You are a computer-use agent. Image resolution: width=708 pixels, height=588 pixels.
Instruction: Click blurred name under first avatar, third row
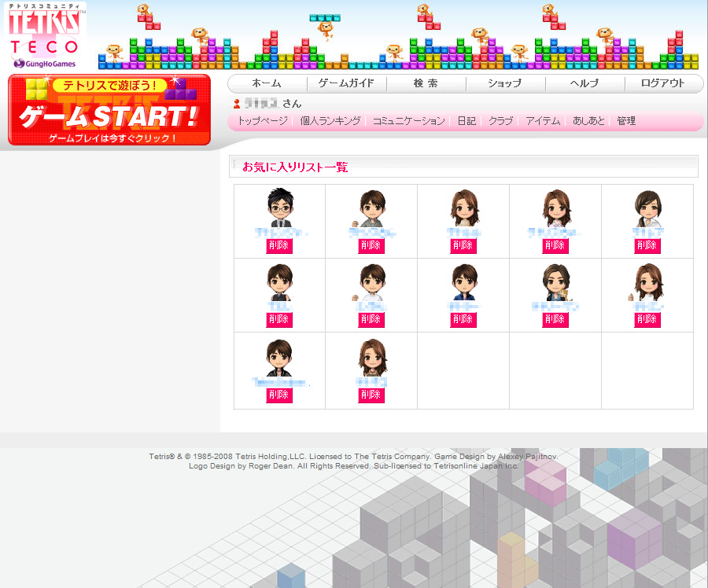click(280, 383)
